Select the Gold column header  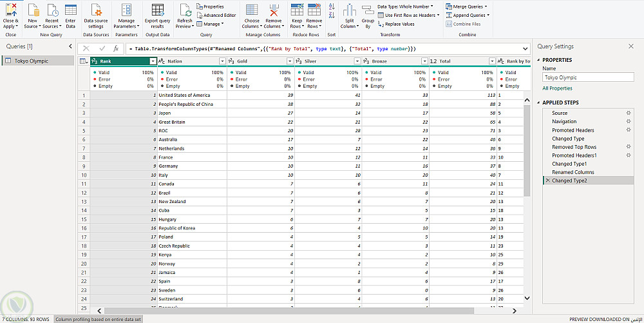[x=260, y=61]
